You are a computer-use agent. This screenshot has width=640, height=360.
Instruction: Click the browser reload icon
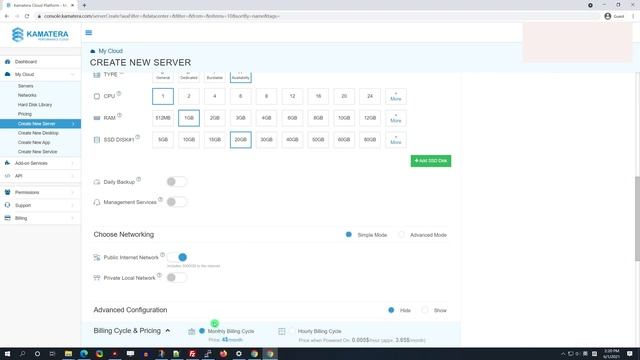(x=27, y=16)
